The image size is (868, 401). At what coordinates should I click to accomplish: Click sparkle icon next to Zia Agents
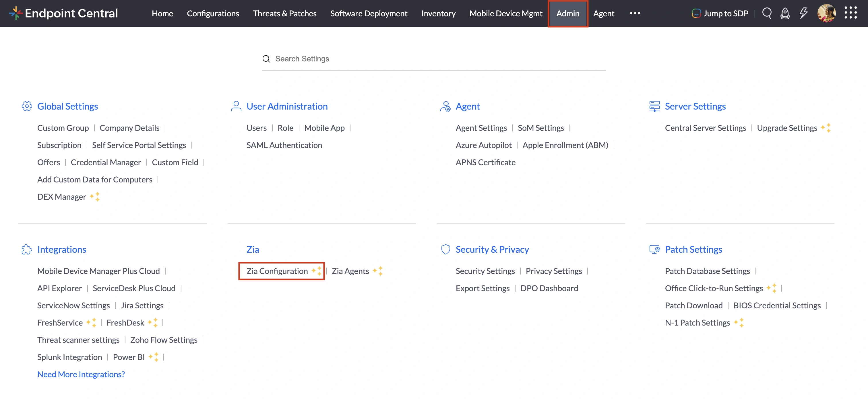(378, 271)
